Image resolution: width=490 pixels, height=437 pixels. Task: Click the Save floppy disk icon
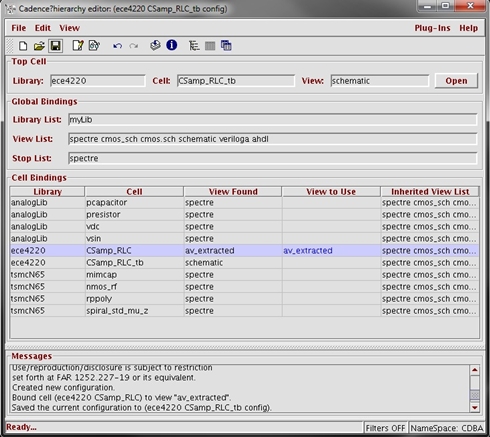click(56, 46)
